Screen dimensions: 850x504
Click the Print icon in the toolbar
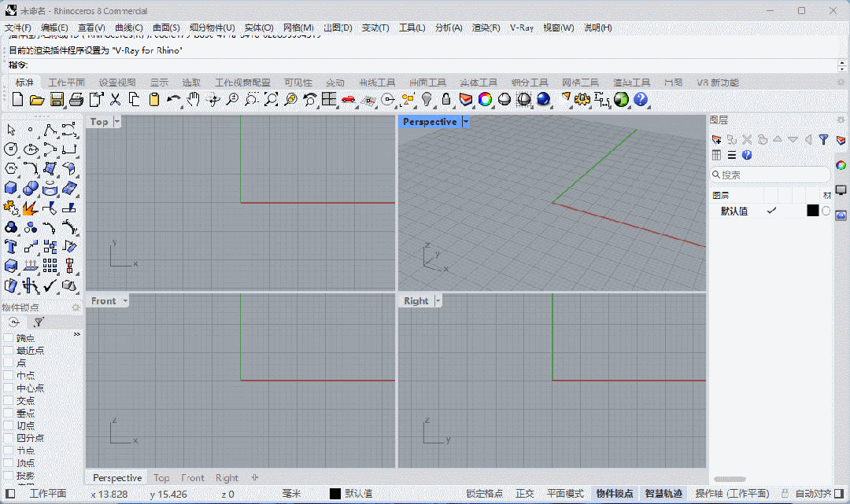coord(76,100)
